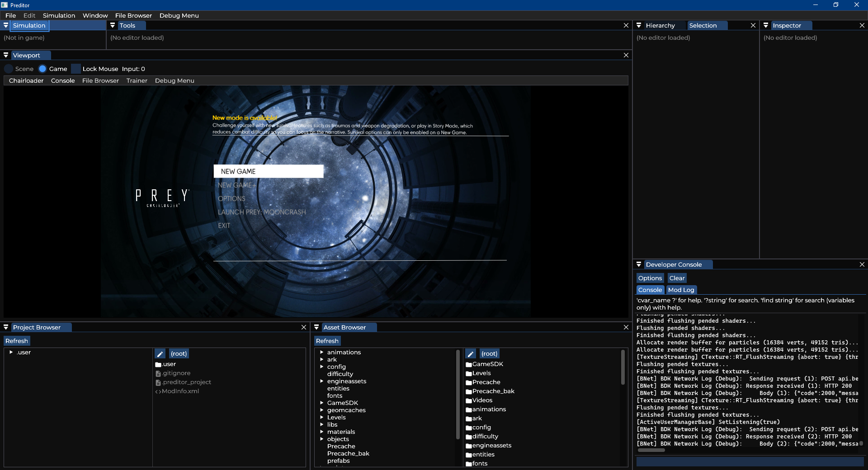868x470 pixels.
Task: Open Chairloader menu in the viewport
Action: click(26, 80)
